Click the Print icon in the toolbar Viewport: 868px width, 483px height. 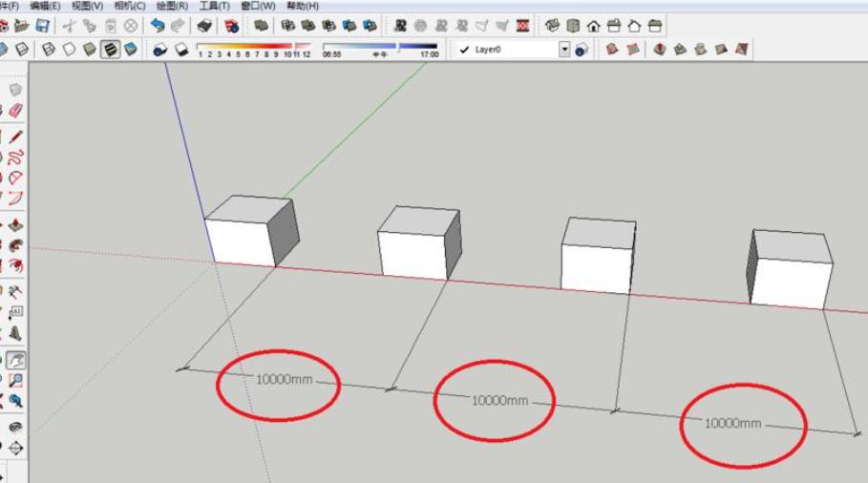[205, 26]
